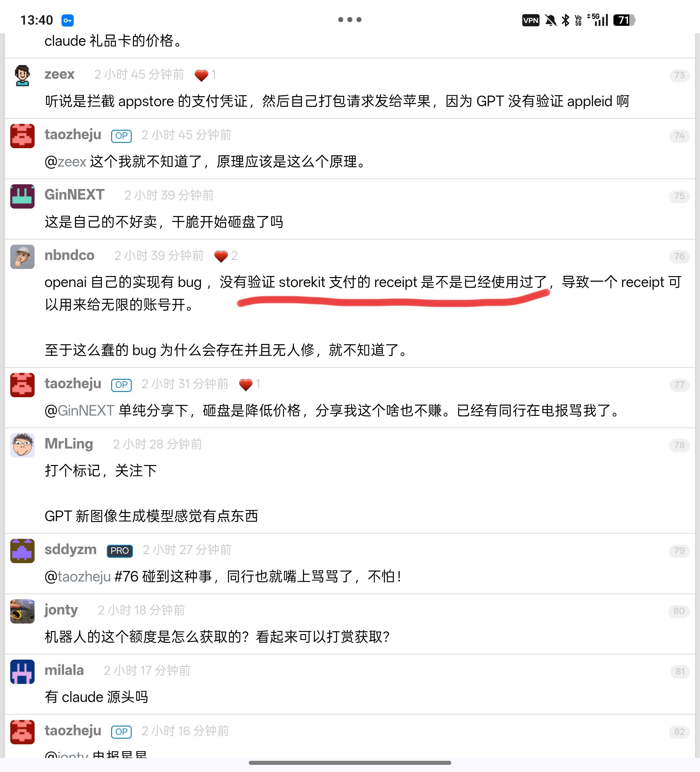The image size is (700, 772).
Task: Open MrLing's cartoon face avatar
Action: [x=22, y=445]
